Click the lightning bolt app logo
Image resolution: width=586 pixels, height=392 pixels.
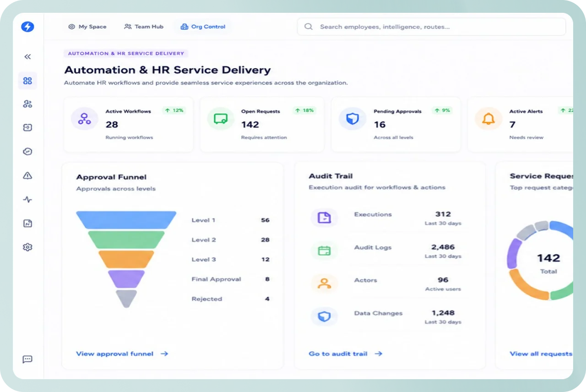tap(27, 27)
